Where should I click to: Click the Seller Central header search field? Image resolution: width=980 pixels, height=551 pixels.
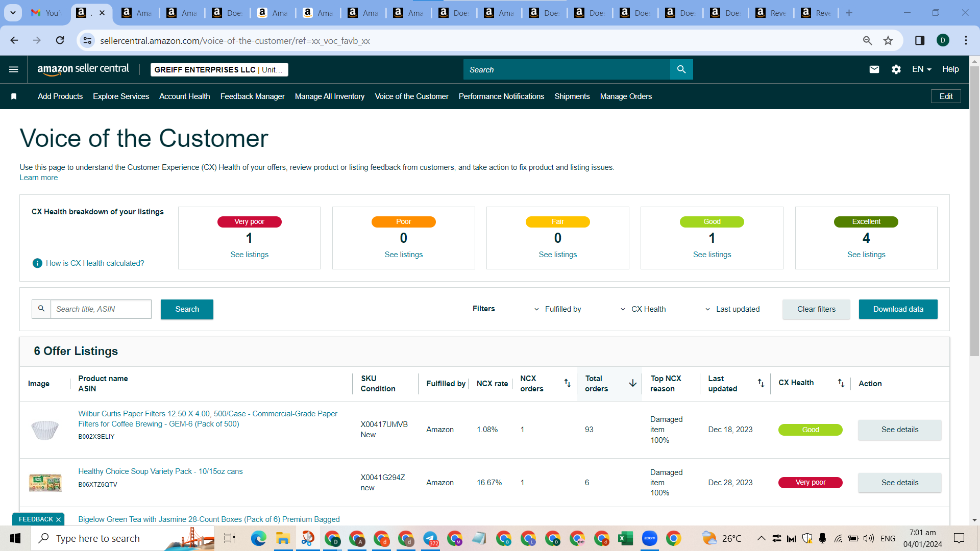(567, 69)
